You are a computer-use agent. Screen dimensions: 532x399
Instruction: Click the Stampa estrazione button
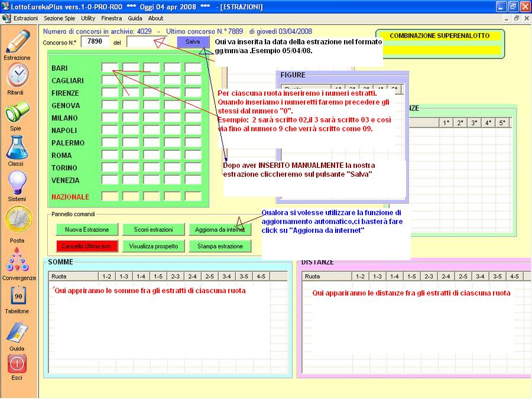[220, 246]
